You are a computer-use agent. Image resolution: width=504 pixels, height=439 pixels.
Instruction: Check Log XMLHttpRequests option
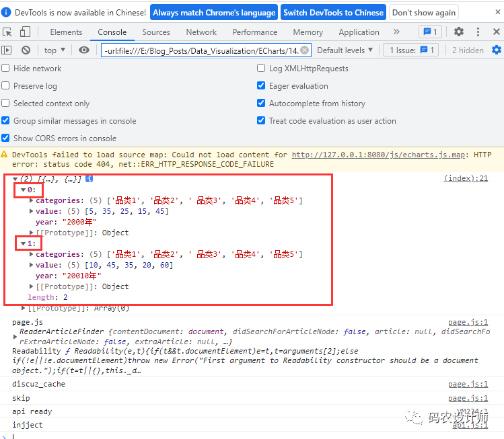pos(261,69)
